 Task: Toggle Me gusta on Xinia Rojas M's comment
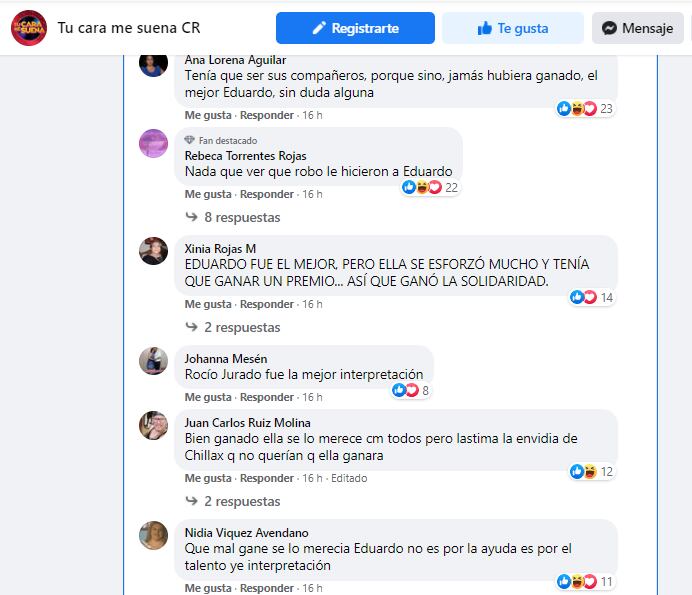tap(208, 304)
